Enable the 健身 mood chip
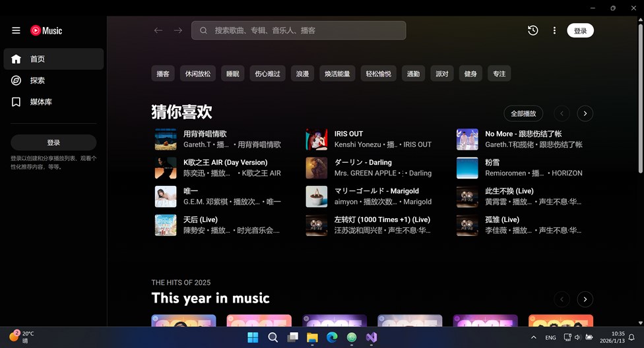 coord(470,74)
